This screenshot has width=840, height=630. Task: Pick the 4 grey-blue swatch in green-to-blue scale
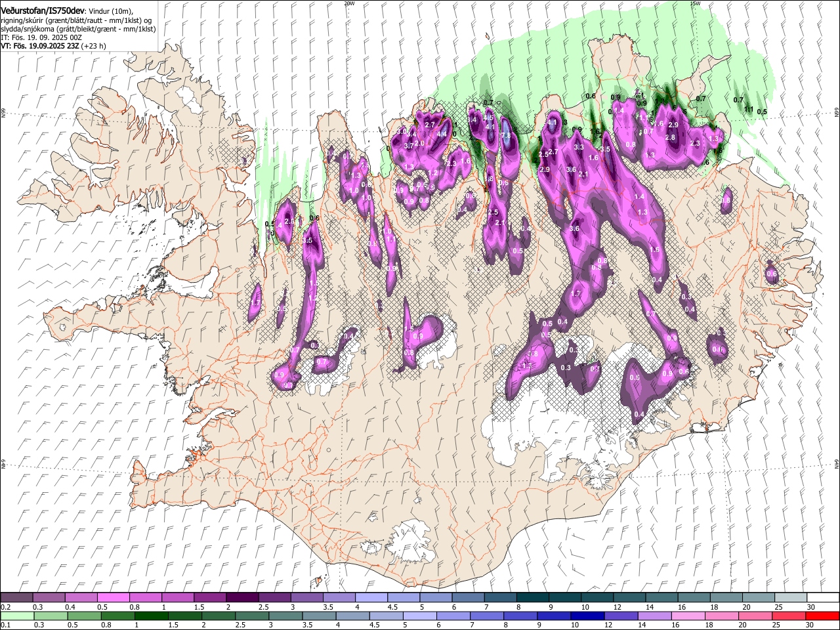pos(353,616)
